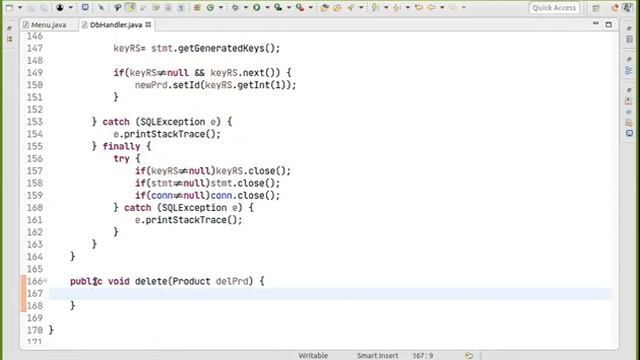This screenshot has height=360, width=640.
Task: Click 'stmt.close()' on line 158
Action: click(242, 183)
